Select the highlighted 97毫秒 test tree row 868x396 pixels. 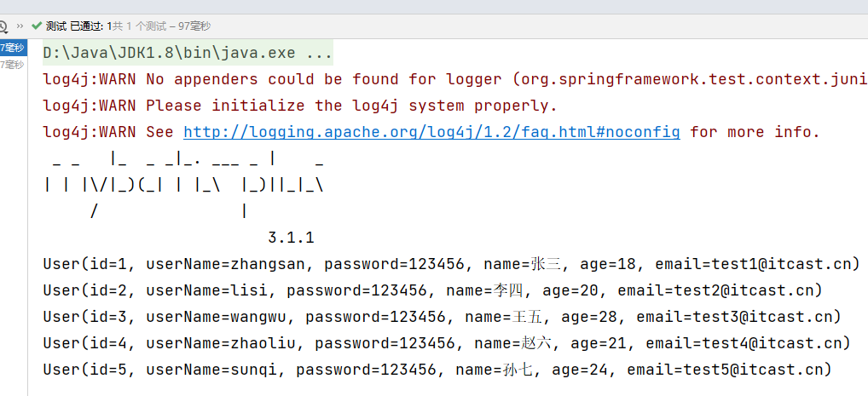click(13, 48)
